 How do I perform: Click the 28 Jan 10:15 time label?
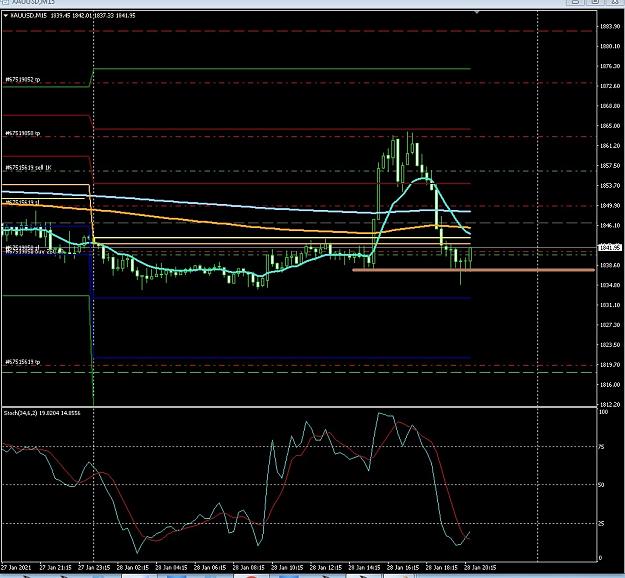point(287,567)
